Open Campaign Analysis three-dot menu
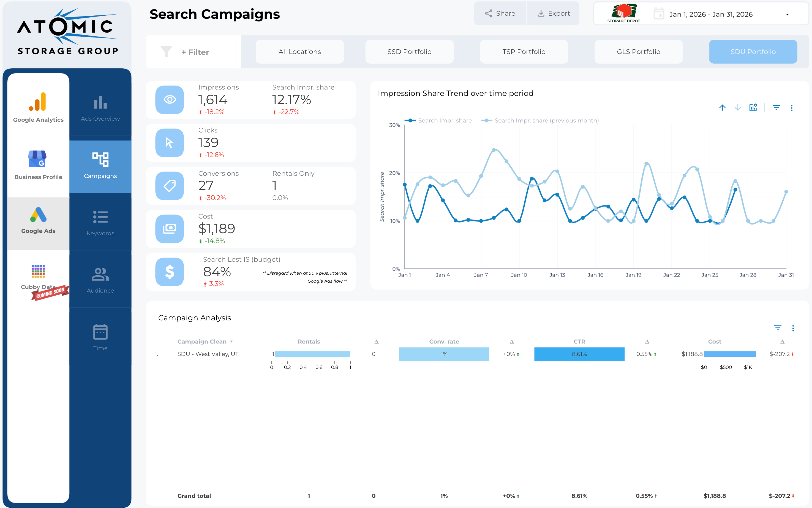The height and width of the screenshot is (508, 812). 793,328
